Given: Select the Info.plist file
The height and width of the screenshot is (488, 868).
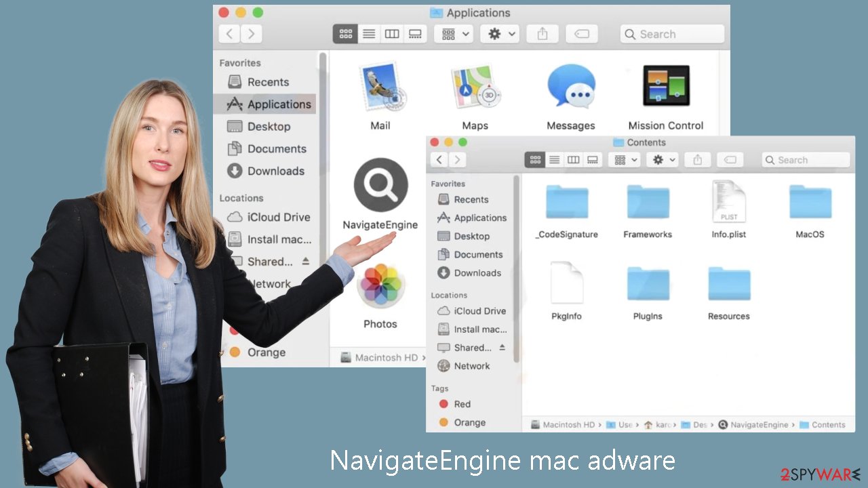Looking at the screenshot, I should (729, 201).
